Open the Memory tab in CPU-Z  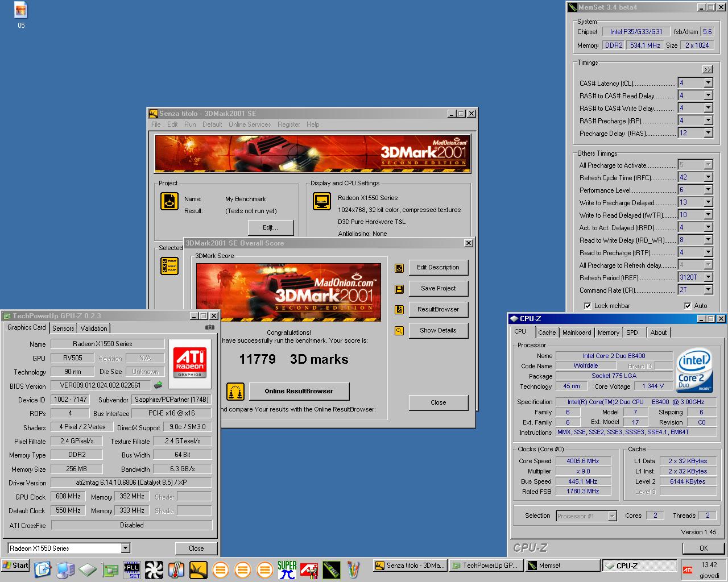tap(608, 332)
